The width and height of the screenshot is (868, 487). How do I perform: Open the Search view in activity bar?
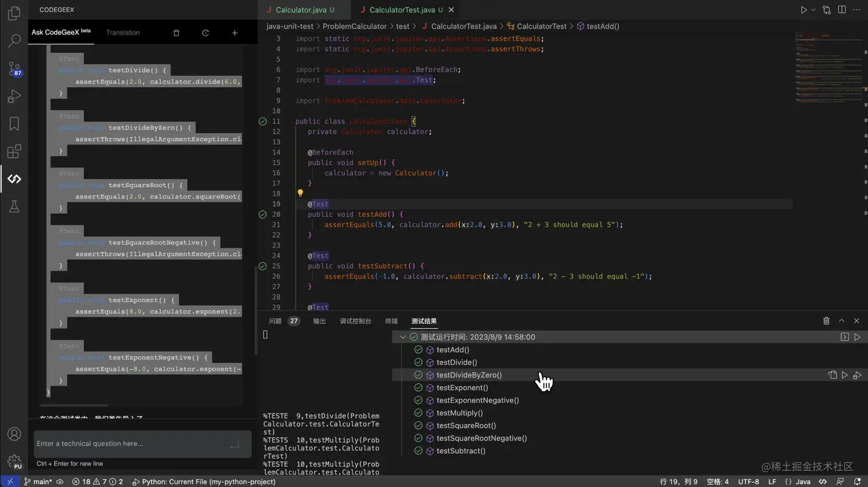pos(14,40)
